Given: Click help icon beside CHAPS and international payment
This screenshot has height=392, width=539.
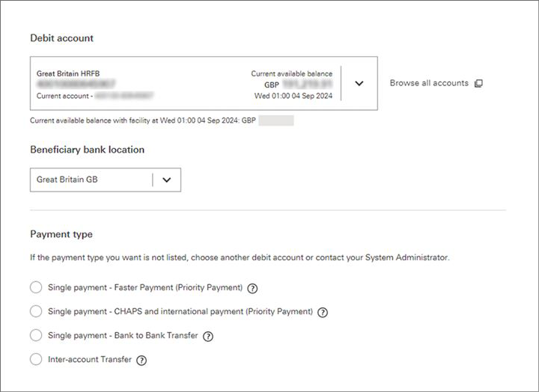Looking at the screenshot, I should [323, 312].
